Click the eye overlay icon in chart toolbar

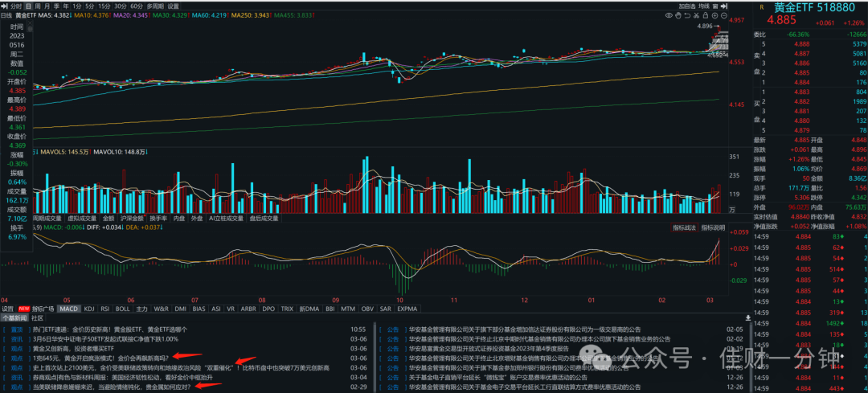[x=669, y=15]
